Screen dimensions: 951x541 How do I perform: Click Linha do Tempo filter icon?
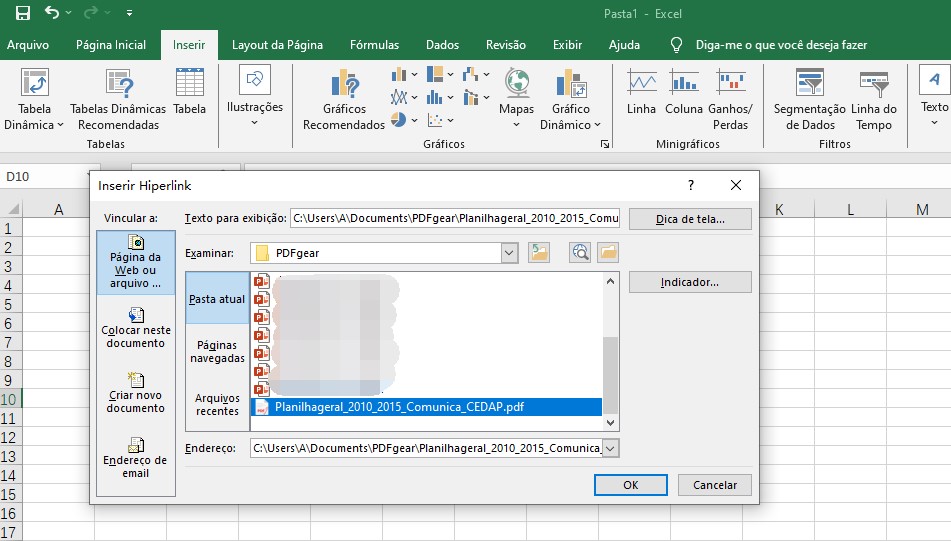874,84
